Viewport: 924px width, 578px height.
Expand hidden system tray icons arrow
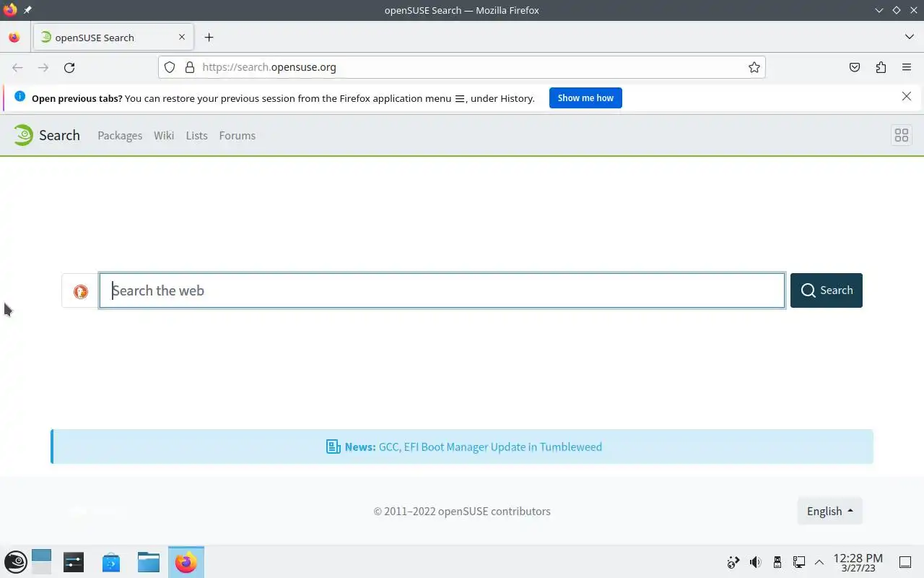[819, 562]
